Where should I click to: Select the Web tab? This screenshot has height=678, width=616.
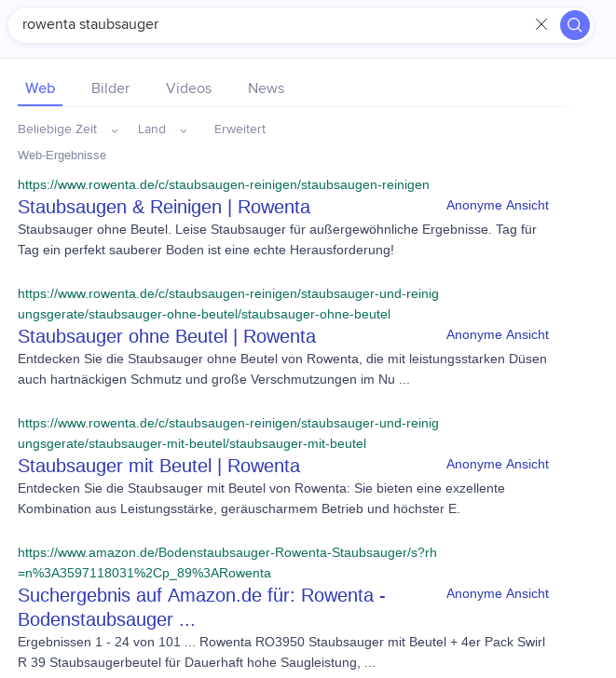pyautogui.click(x=40, y=88)
